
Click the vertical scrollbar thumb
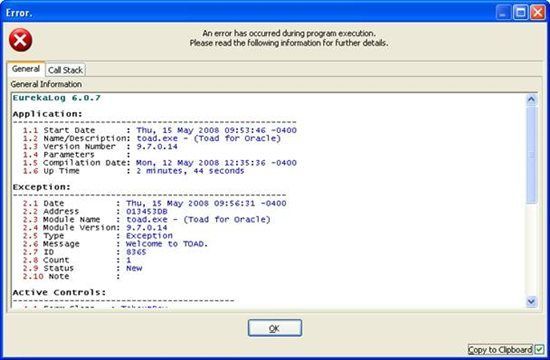[x=531, y=154]
